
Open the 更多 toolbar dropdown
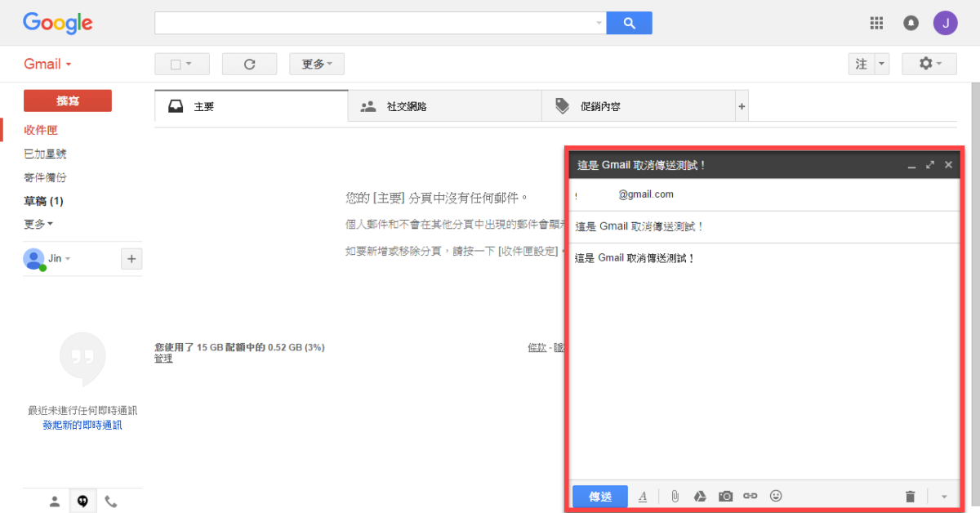coord(317,64)
